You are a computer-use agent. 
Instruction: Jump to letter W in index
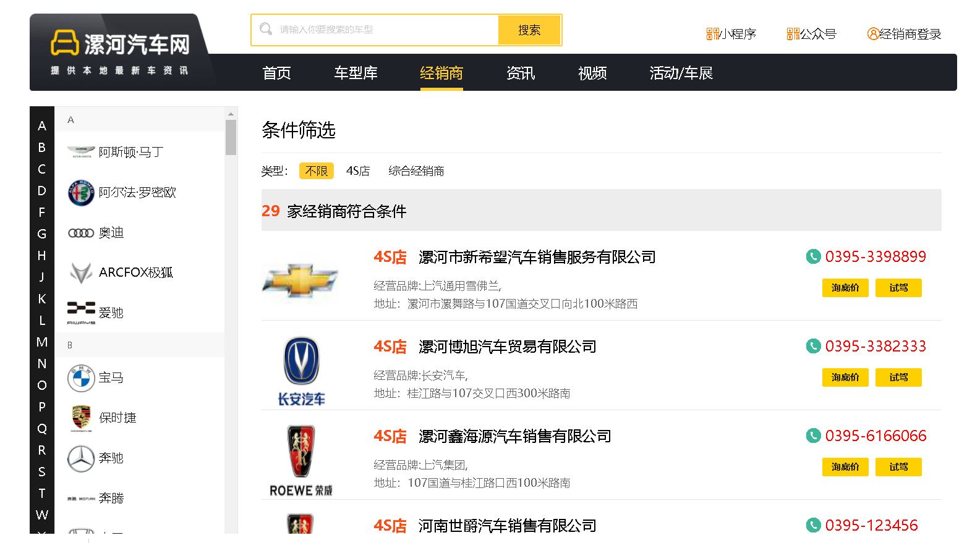42,515
